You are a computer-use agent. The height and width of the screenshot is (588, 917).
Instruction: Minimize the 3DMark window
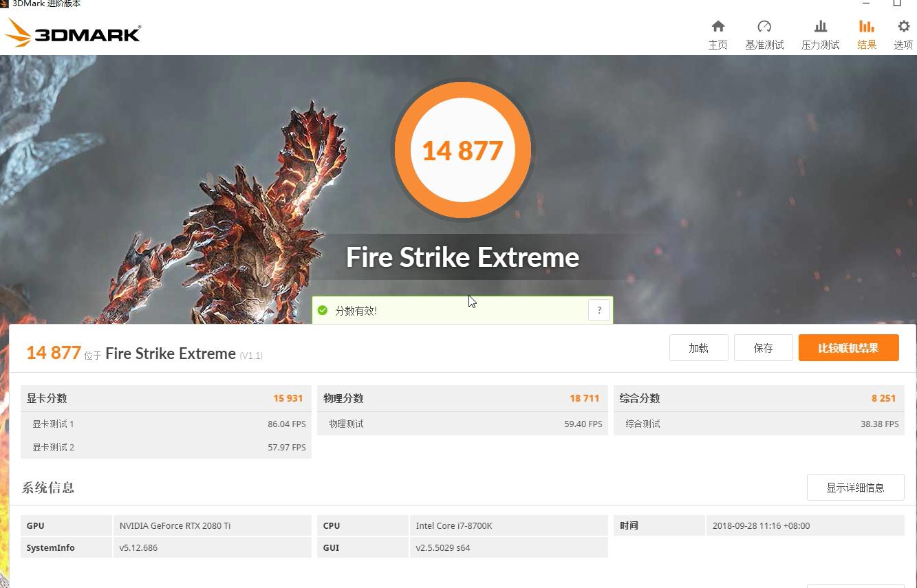(866, 3)
